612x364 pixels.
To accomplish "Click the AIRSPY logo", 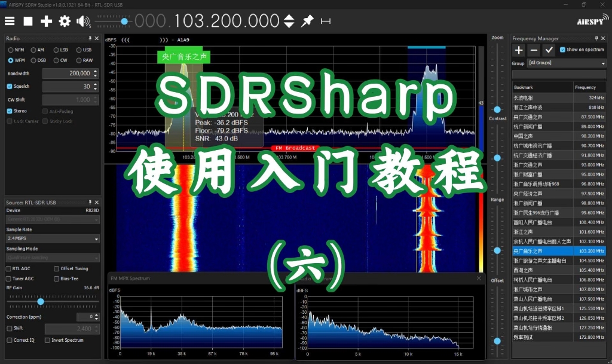I will 592,20.
